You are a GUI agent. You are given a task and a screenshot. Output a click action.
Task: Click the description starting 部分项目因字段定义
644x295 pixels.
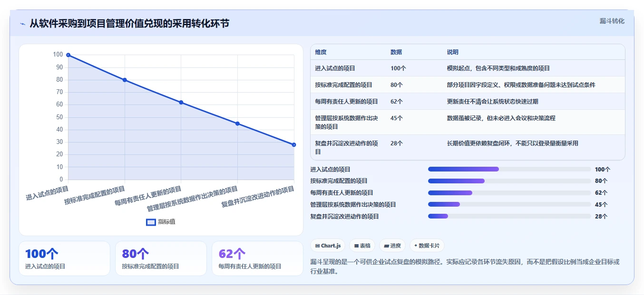(521, 85)
